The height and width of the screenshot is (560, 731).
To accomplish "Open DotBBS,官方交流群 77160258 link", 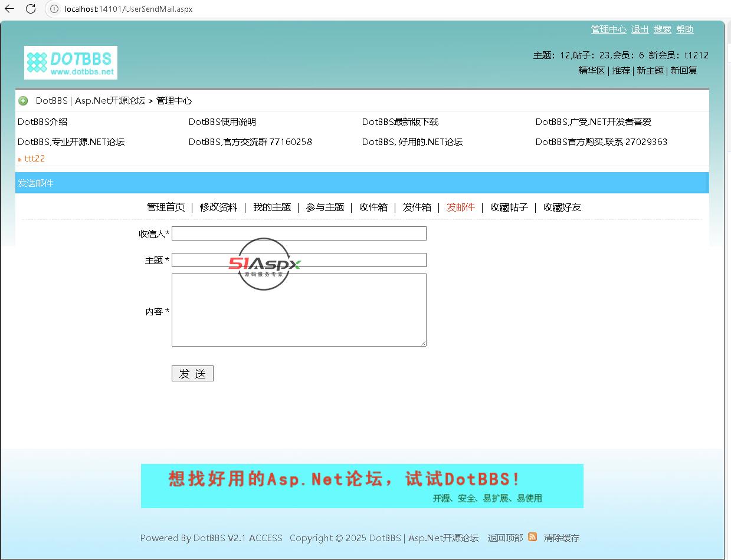I will pyautogui.click(x=250, y=142).
